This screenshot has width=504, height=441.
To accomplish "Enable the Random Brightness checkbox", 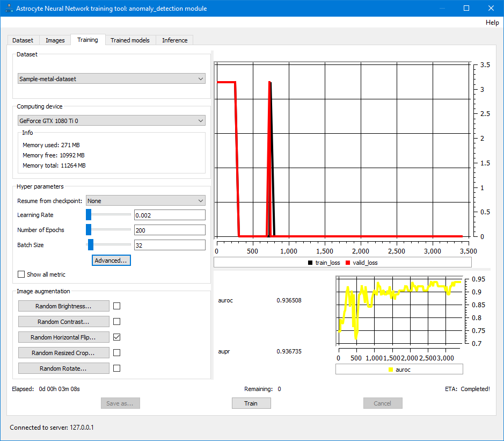I will tap(116, 306).
